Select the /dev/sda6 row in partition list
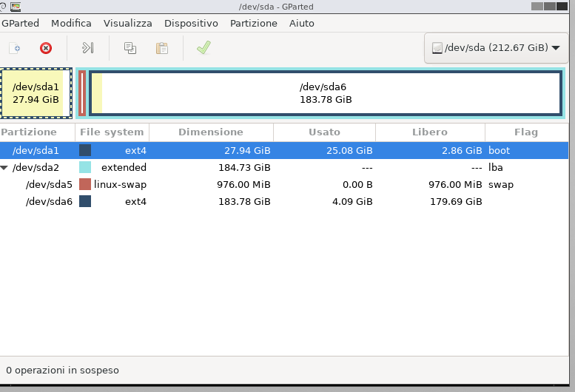The width and height of the screenshot is (575, 392). (284, 201)
